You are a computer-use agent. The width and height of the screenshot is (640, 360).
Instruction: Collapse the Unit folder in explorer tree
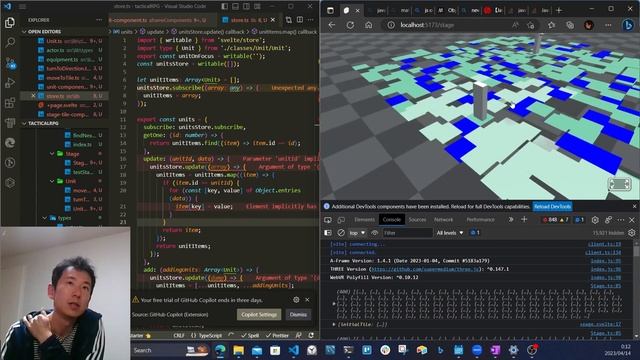[x=52, y=181]
